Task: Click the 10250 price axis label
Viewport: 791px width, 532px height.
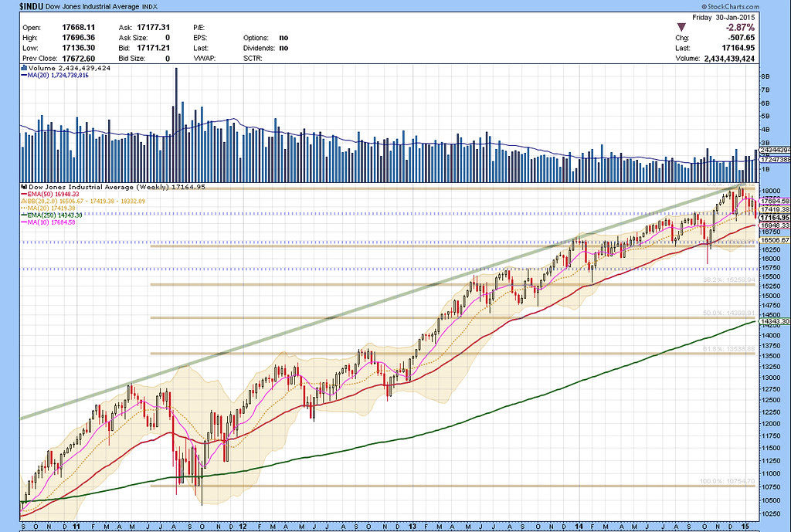Action: pos(772,514)
